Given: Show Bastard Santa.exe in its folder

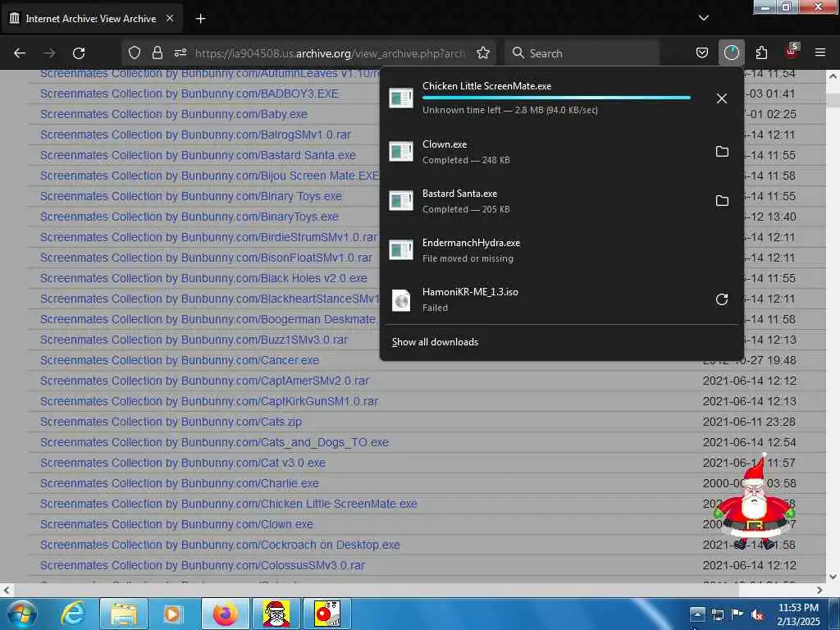Looking at the screenshot, I should [722, 201].
